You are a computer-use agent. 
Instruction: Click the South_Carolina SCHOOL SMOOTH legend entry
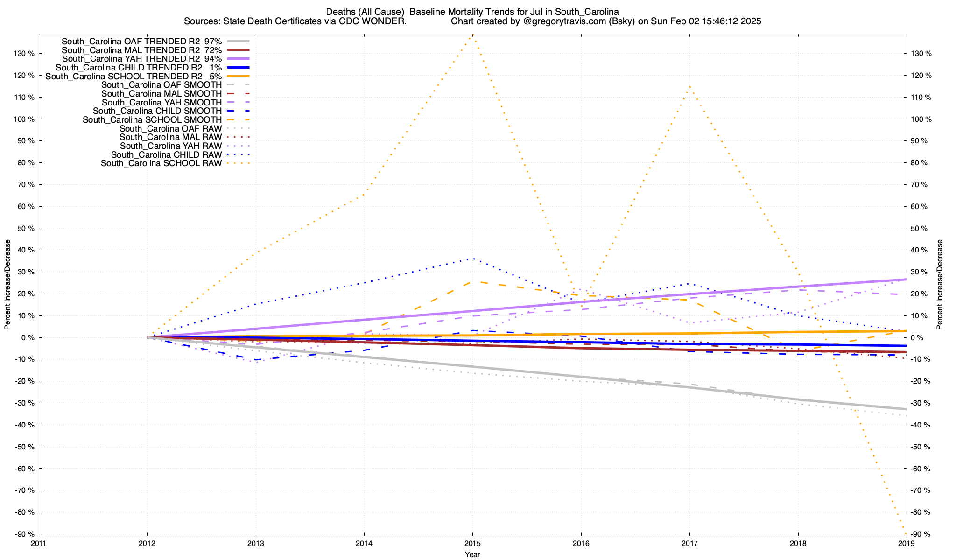tap(152, 120)
